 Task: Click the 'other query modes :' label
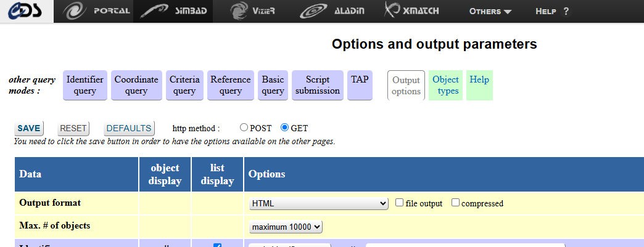32,85
